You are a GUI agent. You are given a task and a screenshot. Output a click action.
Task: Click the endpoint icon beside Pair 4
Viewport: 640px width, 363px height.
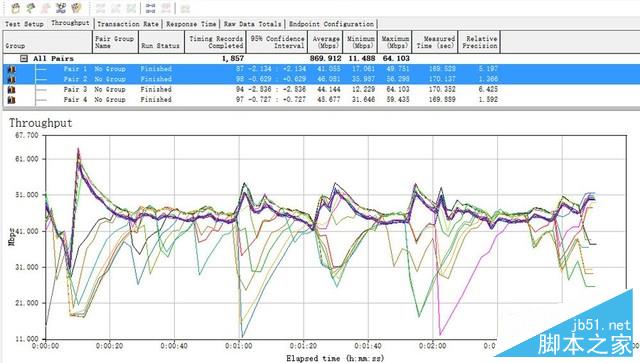(x=11, y=100)
